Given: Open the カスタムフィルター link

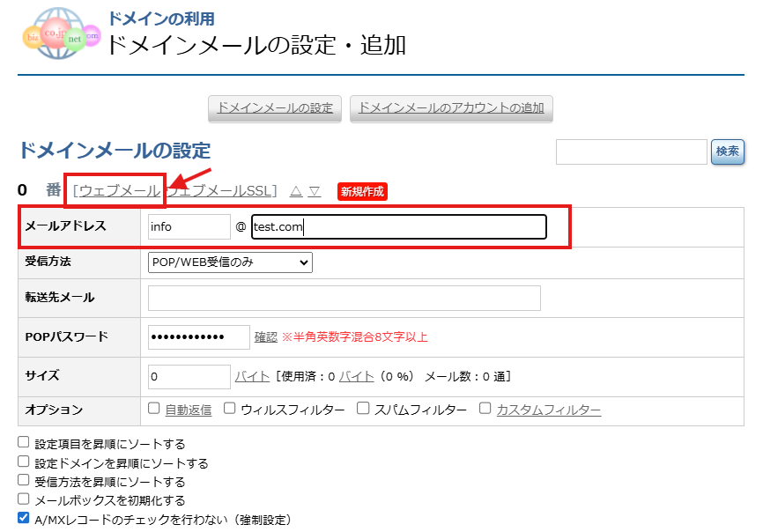Looking at the screenshot, I should pos(548,410).
